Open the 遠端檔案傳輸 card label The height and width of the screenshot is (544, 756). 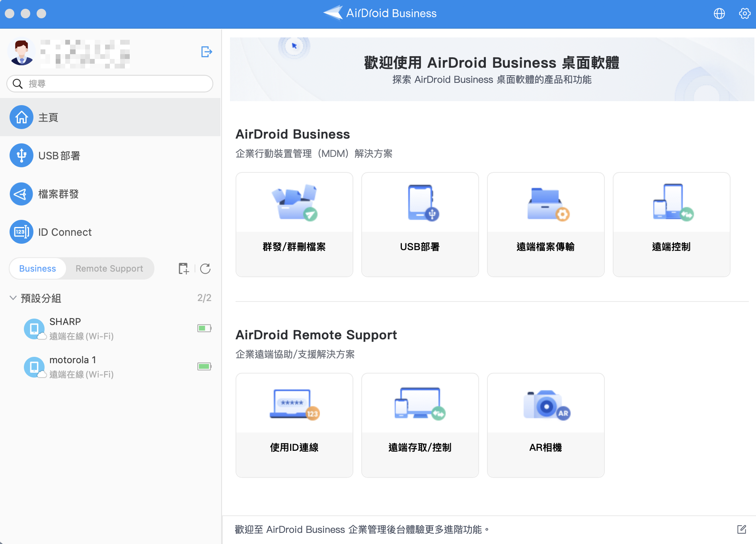click(x=546, y=247)
